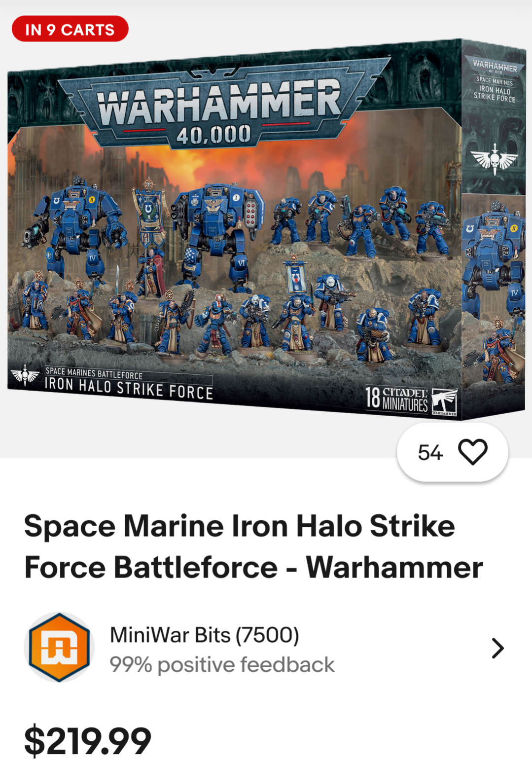Tap the winged skull emblem on box side

pos(494,159)
